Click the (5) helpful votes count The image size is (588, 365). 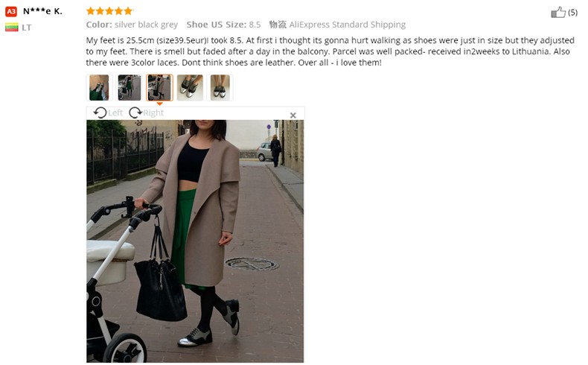click(x=572, y=13)
